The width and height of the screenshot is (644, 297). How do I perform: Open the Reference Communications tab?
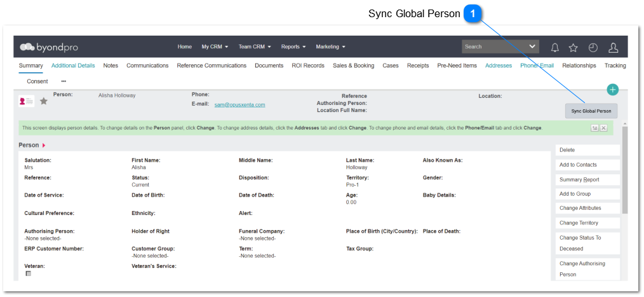point(211,66)
